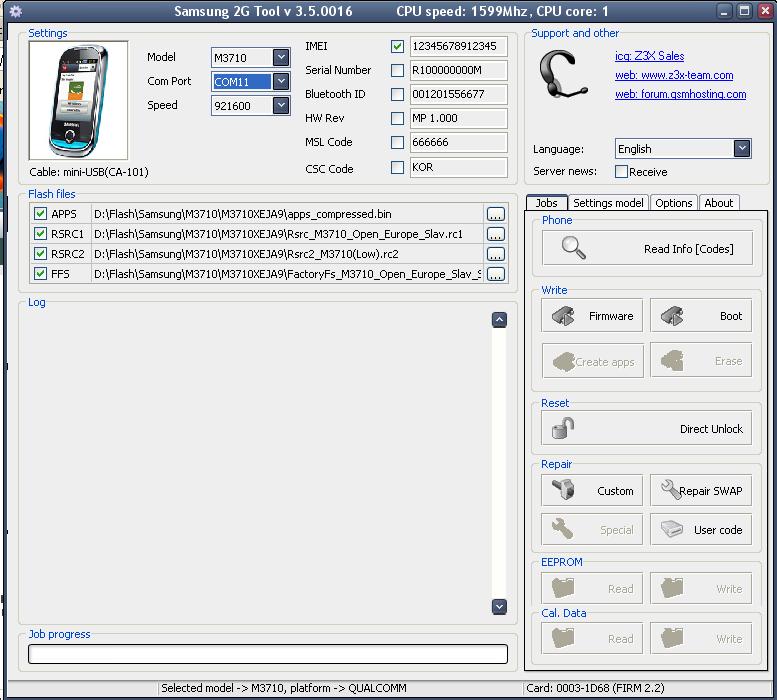Enable the CSC Code checkbox
Screen dimensions: 777x700
[397, 167]
